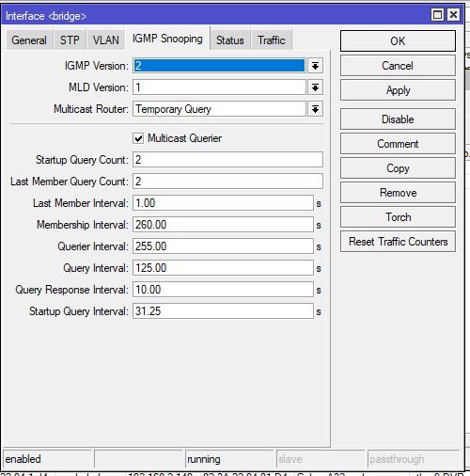Click the IGMP Version field

pos(219,66)
